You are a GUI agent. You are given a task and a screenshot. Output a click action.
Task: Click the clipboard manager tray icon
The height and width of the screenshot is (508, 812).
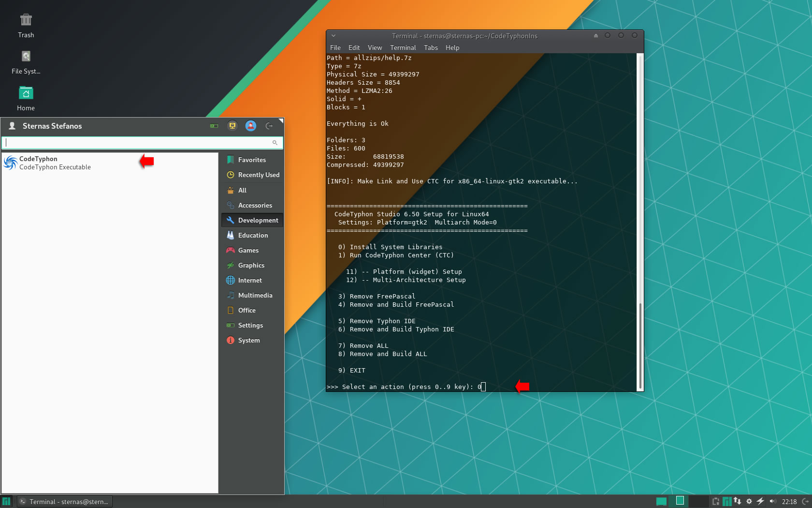716,502
